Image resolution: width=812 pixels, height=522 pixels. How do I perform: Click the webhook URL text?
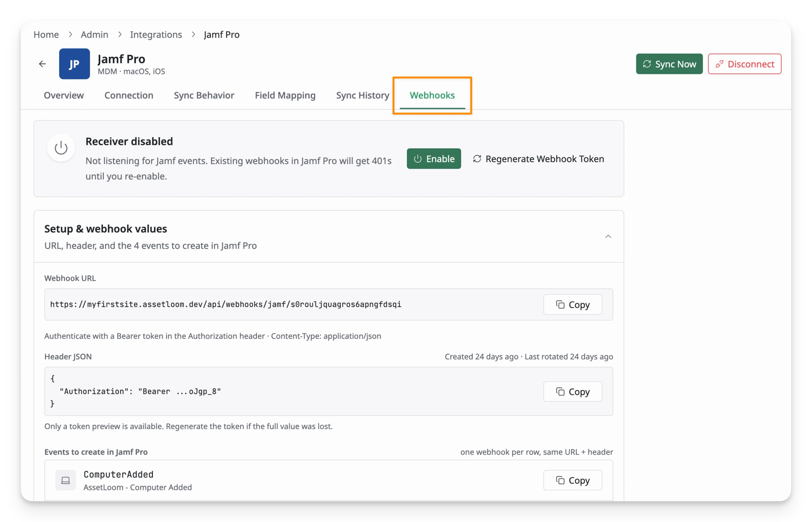[226, 304]
